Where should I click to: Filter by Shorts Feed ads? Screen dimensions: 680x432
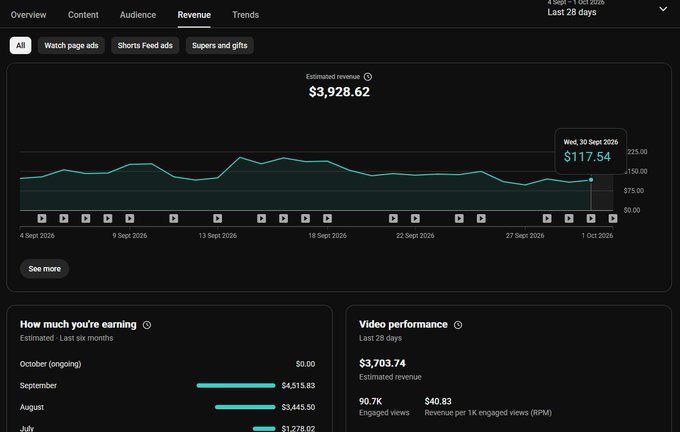pyautogui.click(x=145, y=46)
